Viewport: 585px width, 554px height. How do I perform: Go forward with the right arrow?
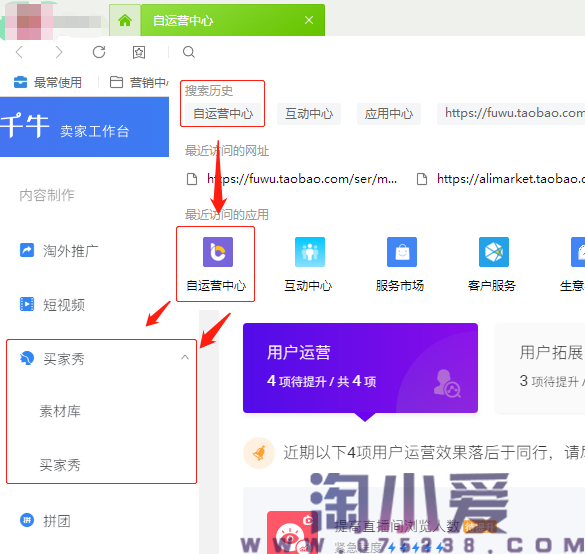click(x=59, y=52)
